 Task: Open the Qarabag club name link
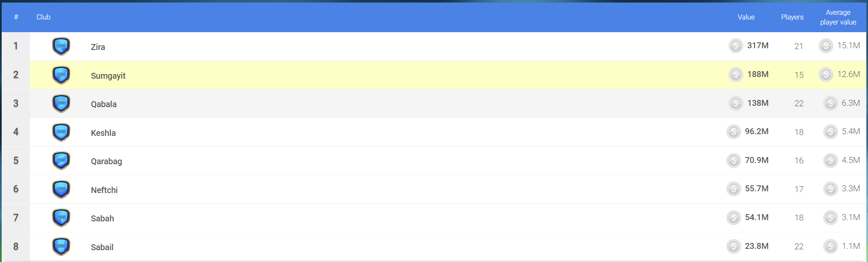click(107, 161)
